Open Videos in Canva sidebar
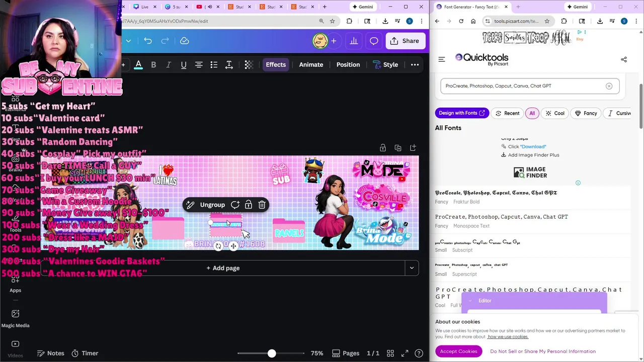This screenshot has height=362, width=644. point(15,348)
